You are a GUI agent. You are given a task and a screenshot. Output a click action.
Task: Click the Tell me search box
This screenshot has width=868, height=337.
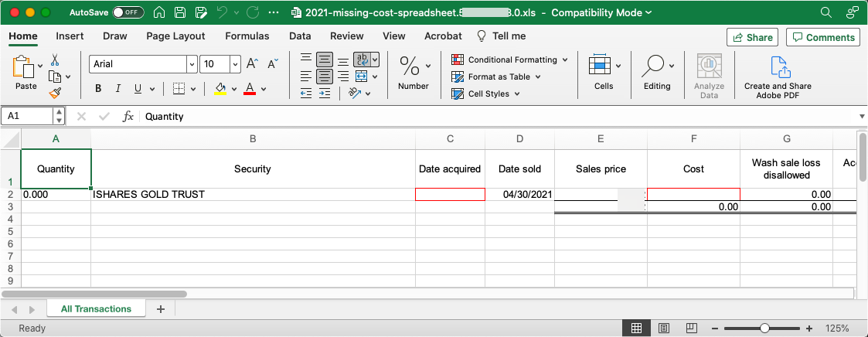click(502, 36)
